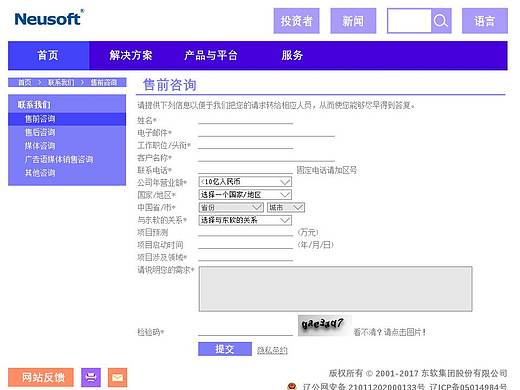Click the 售前咨询 page heading
Screen dimensions: 520x390
[170, 85]
